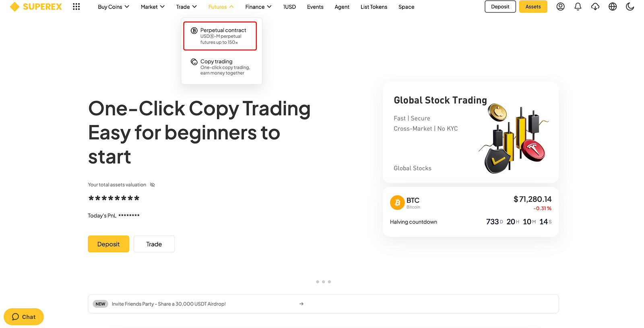Click the Copy trading icon
Viewport: 644px width, 328px height.
tap(194, 62)
